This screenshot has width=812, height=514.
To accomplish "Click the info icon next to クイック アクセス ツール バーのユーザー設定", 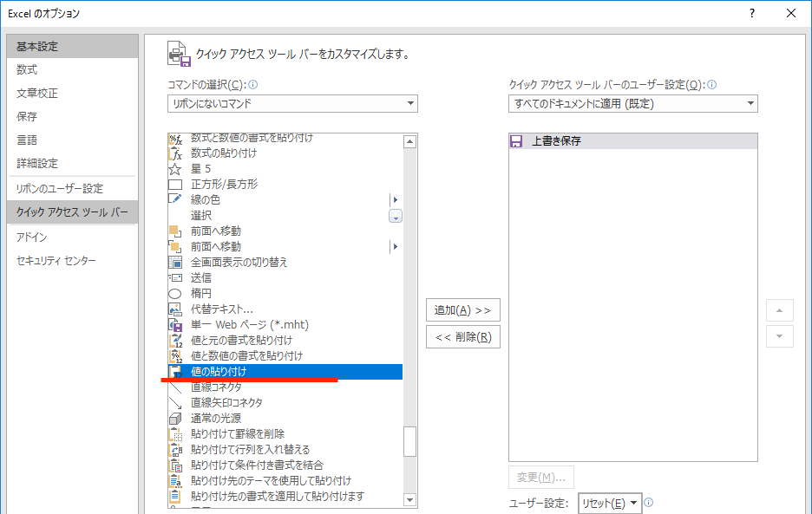I will coord(712,84).
